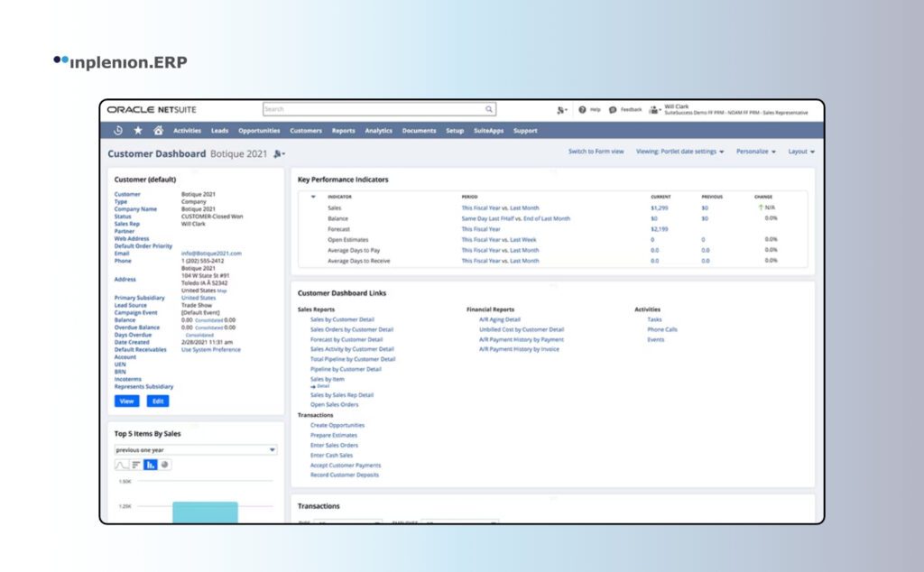
Task: Open the Events link
Action: pos(656,339)
